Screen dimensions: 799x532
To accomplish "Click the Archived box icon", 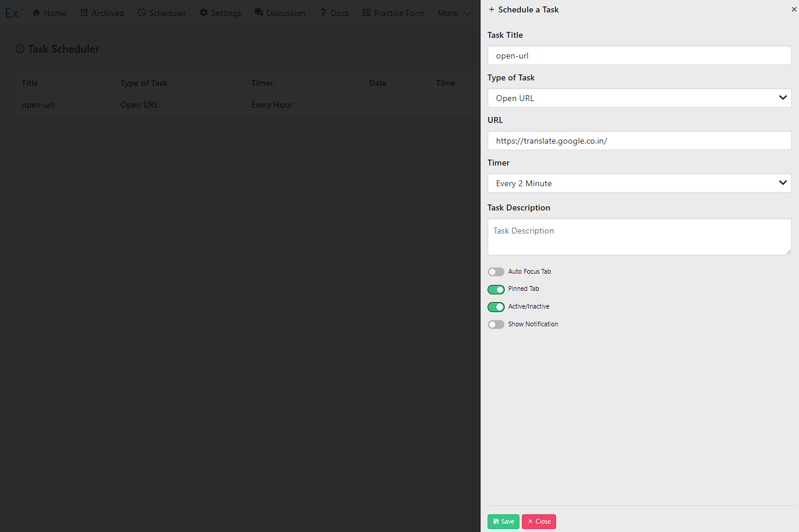I will click(84, 12).
